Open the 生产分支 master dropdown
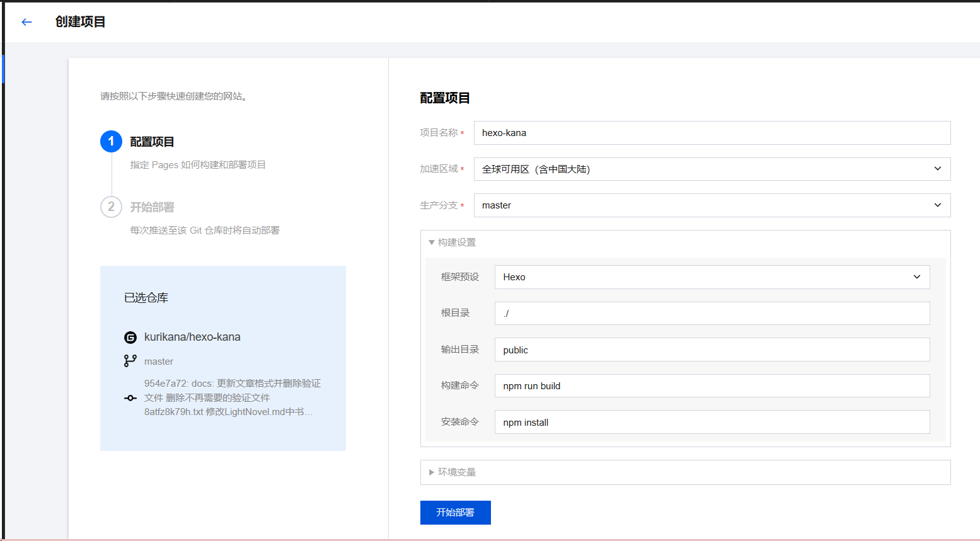 click(x=712, y=205)
